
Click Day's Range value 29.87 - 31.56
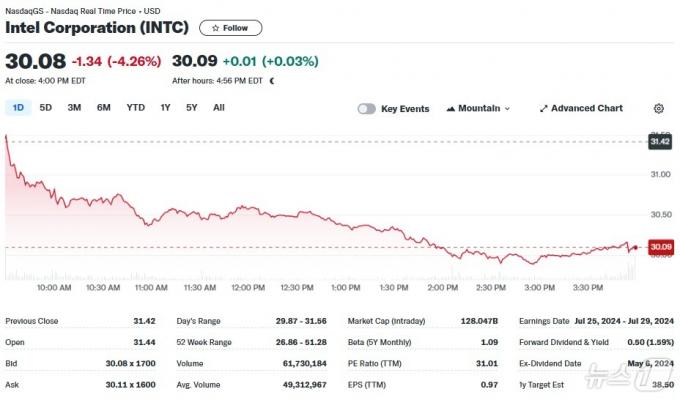pos(301,321)
